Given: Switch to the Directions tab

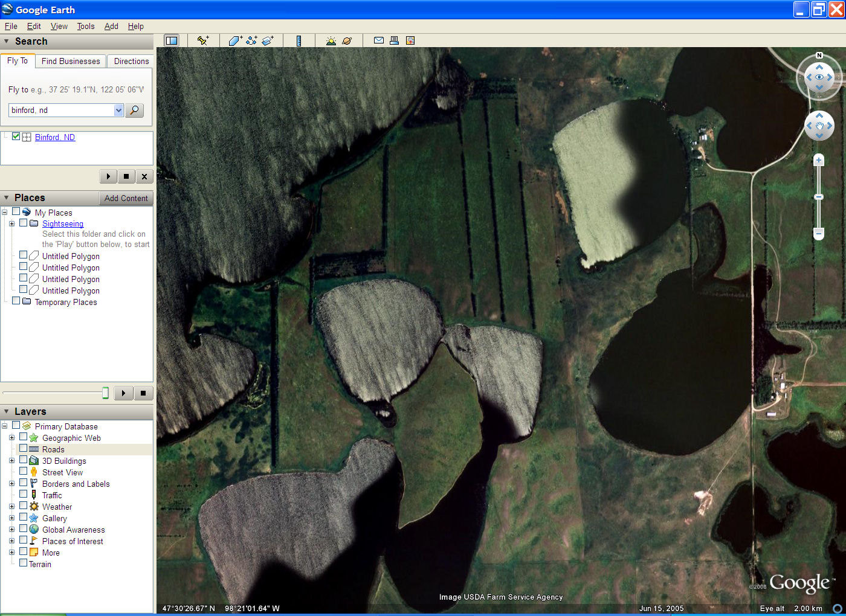Looking at the screenshot, I should (131, 61).
